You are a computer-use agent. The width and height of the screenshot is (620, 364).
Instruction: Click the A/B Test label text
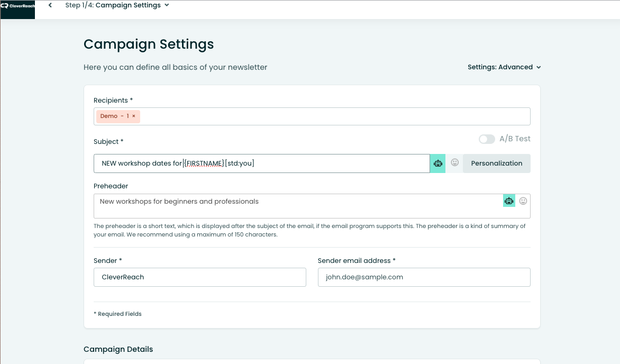[x=515, y=139]
